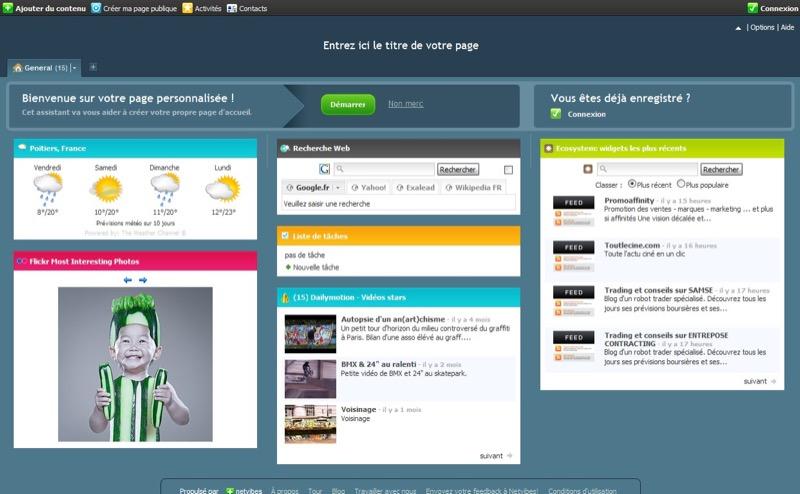Select the Wikipedia FR search tab
Viewport: 800px width, 494px height.
pyautogui.click(x=473, y=187)
